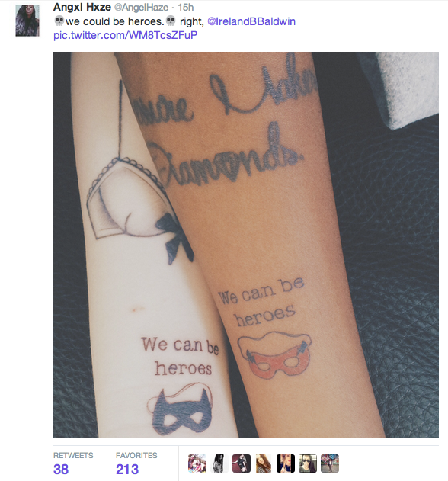Image resolution: width=448 pixels, height=481 pixels.
Task: Click the skull emoji after 'heroes.'
Action: [x=171, y=21]
